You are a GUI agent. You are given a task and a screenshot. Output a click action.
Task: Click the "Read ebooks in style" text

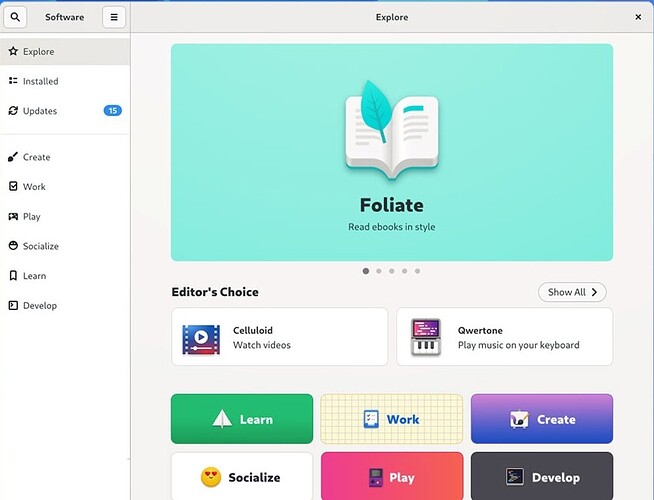(392, 227)
